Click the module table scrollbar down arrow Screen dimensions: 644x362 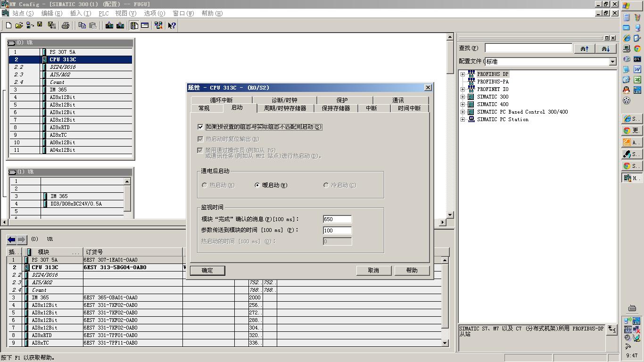(445, 343)
